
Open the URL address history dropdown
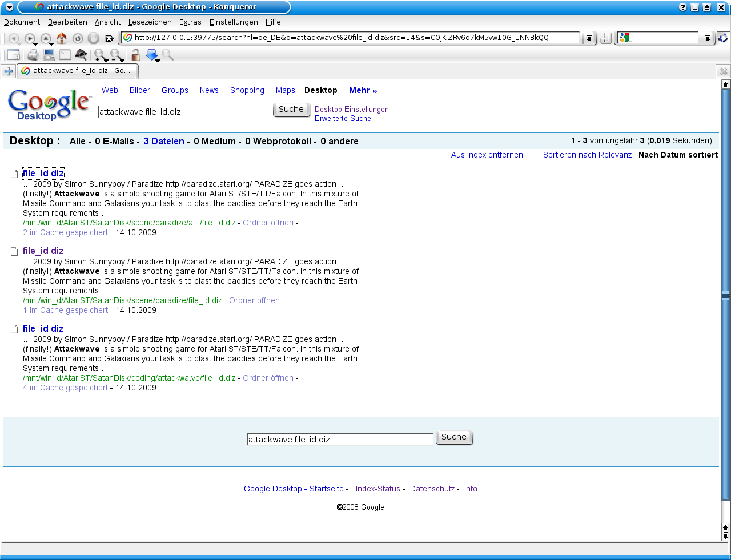pos(589,38)
